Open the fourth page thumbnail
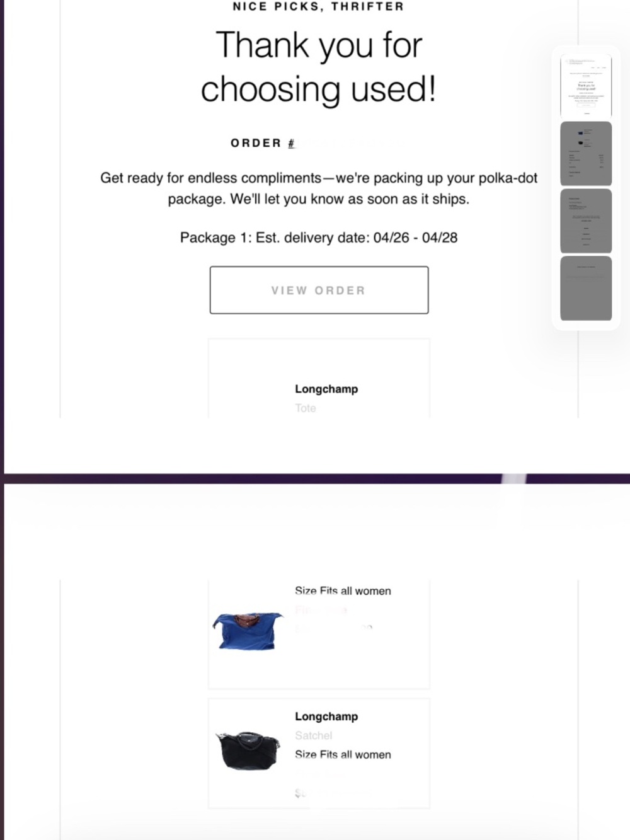 point(586,287)
